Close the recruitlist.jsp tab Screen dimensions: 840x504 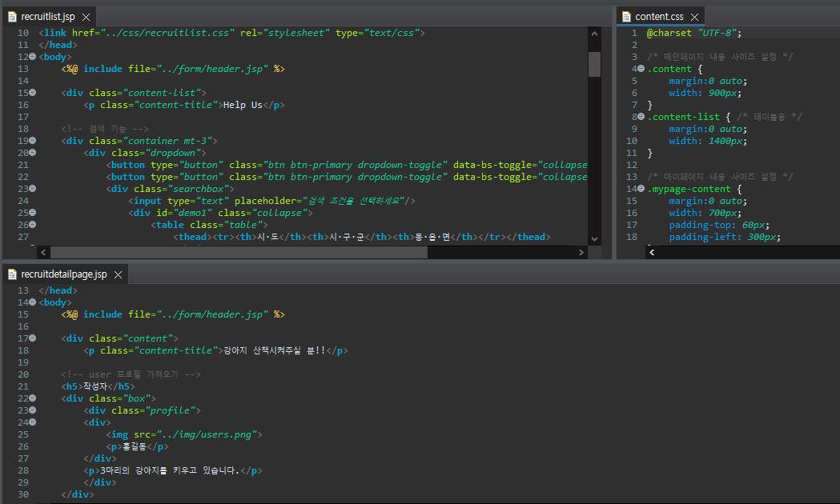(x=86, y=17)
